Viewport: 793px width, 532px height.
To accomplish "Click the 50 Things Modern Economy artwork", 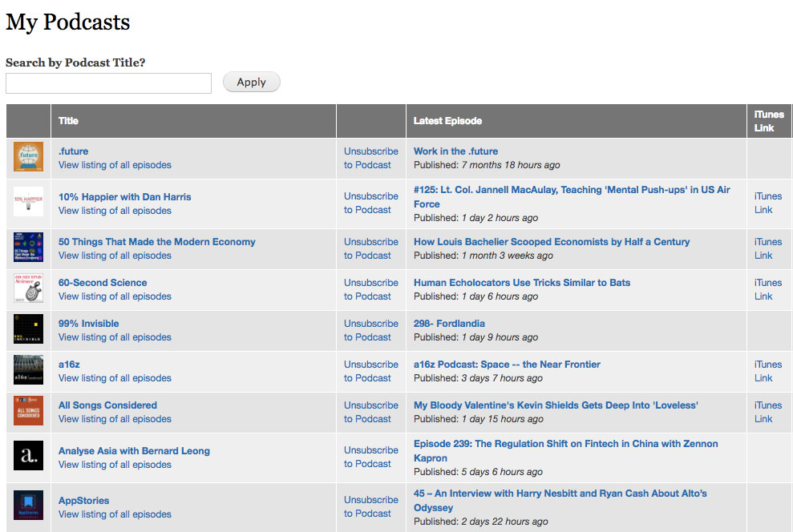I will click(28, 247).
